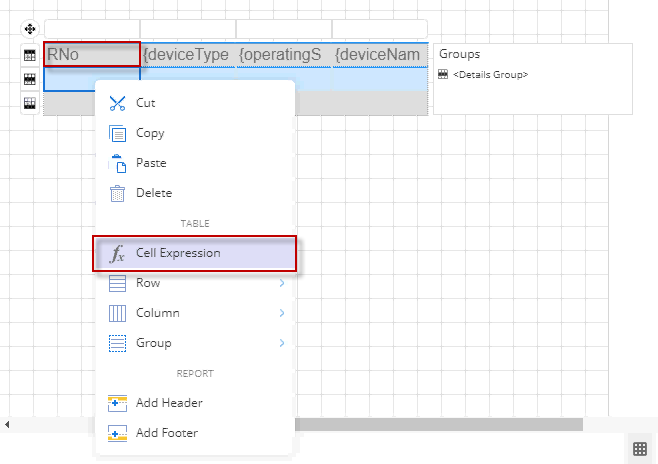Select the {operatingS header cell
This screenshot has height=464, width=658.
284,55
